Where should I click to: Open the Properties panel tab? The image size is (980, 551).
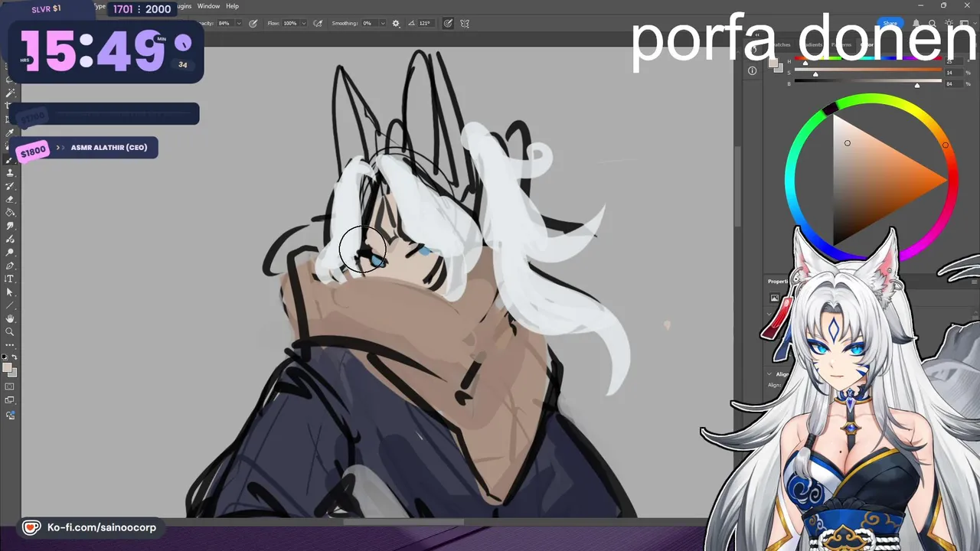click(x=779, y=281)
